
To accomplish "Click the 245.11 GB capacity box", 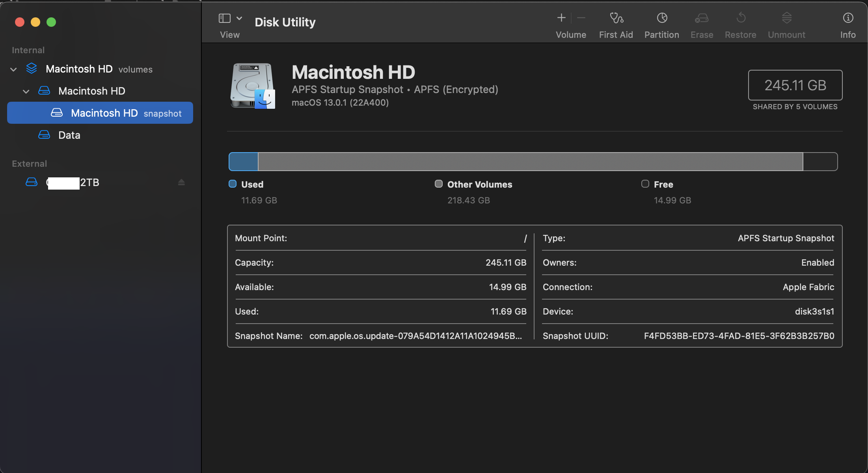I will 795,85.
